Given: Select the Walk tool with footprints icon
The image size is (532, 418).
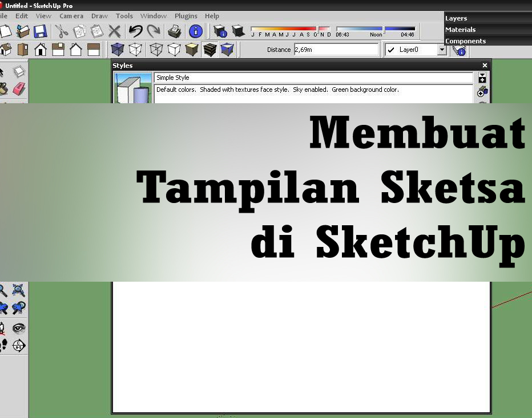Looking at the screenshot, I should (5, 344).
